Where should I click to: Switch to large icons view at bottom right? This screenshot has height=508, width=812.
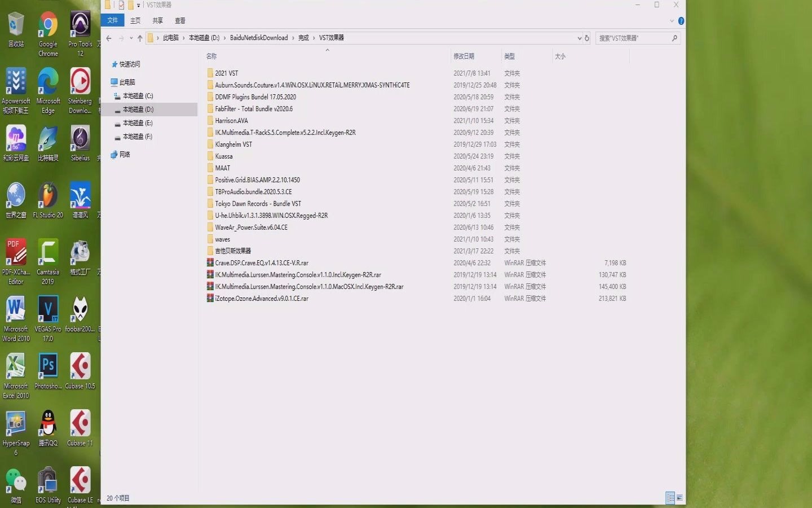click(x=679, y=498)
